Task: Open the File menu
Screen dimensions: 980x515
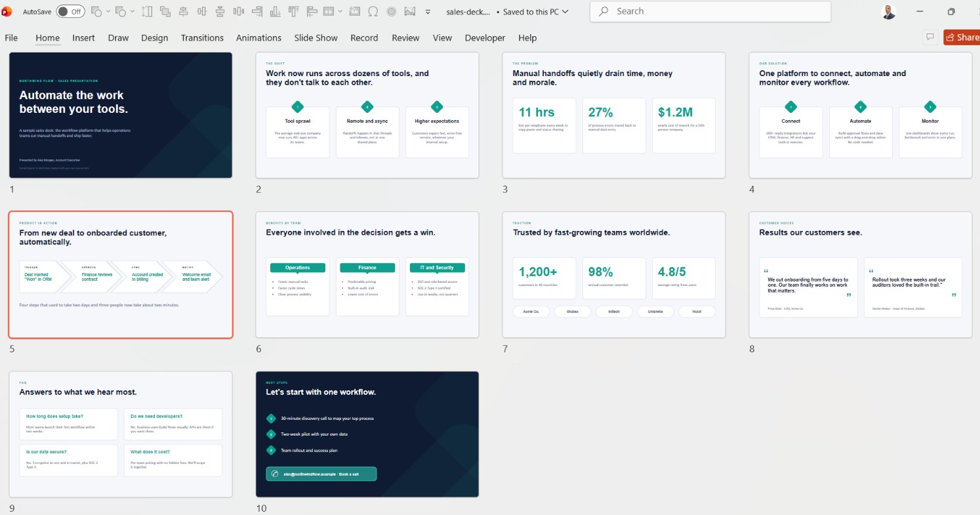Action: [x=11, y=38]
